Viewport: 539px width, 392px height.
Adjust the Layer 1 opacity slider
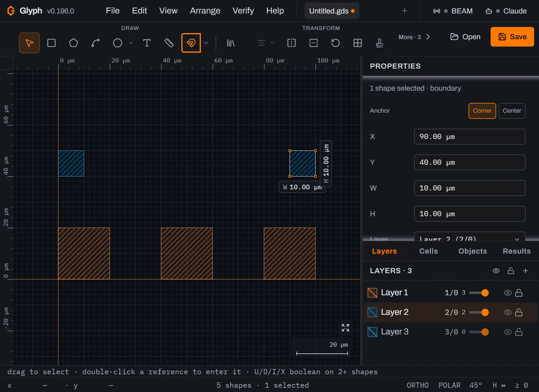coord(479,293)
